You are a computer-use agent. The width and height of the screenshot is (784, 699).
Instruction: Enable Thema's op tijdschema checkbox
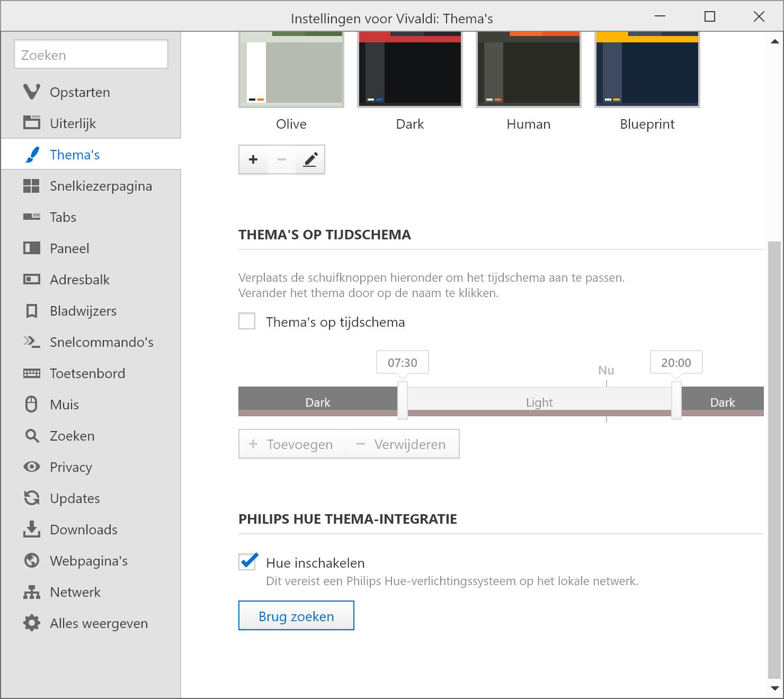247,321
